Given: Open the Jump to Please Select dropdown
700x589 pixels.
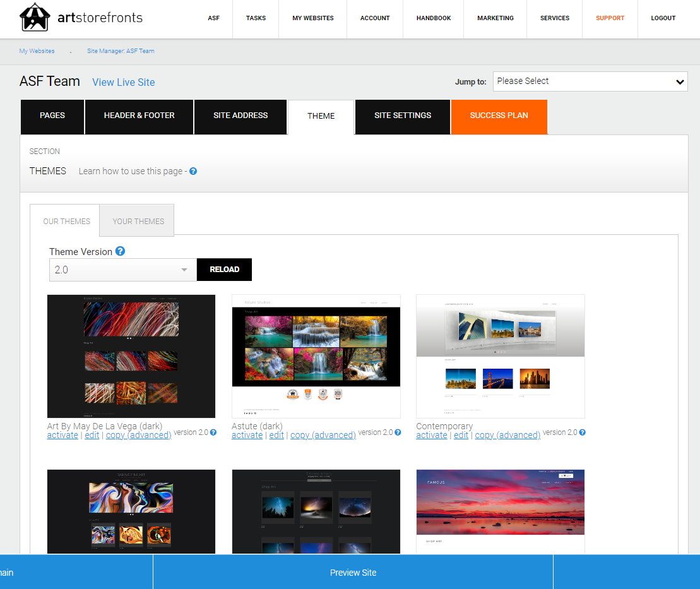Looking at the screenshot, I should point(590,81).
